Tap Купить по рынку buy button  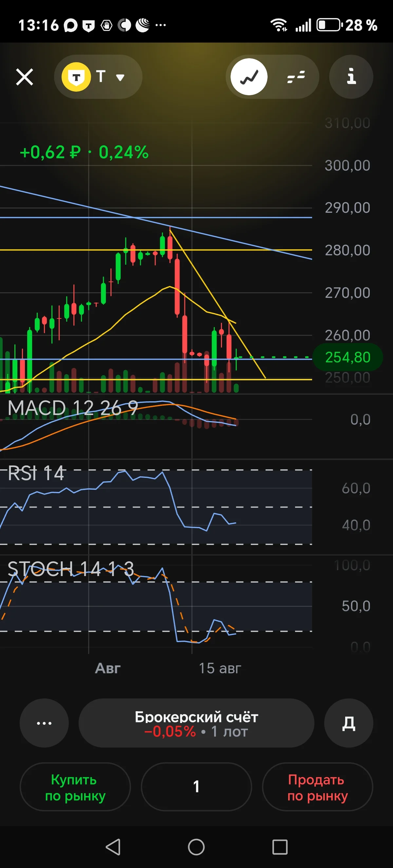point(75,787)
